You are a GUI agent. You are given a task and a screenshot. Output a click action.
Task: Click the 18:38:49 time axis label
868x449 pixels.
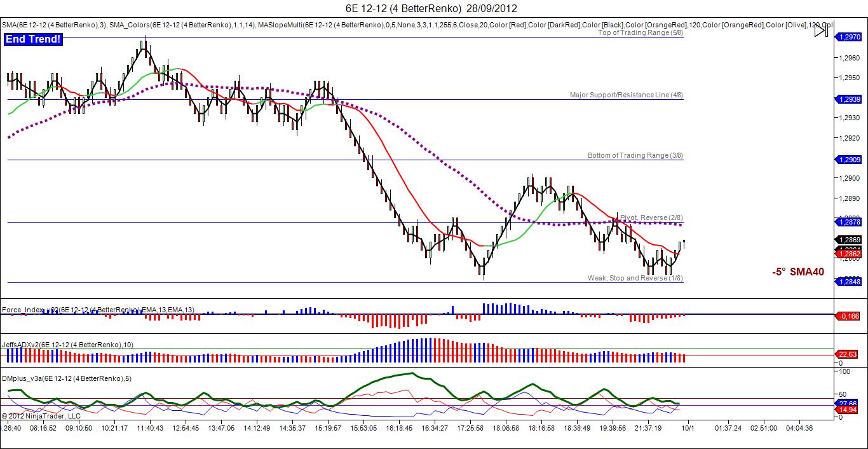tap(578, 428)
